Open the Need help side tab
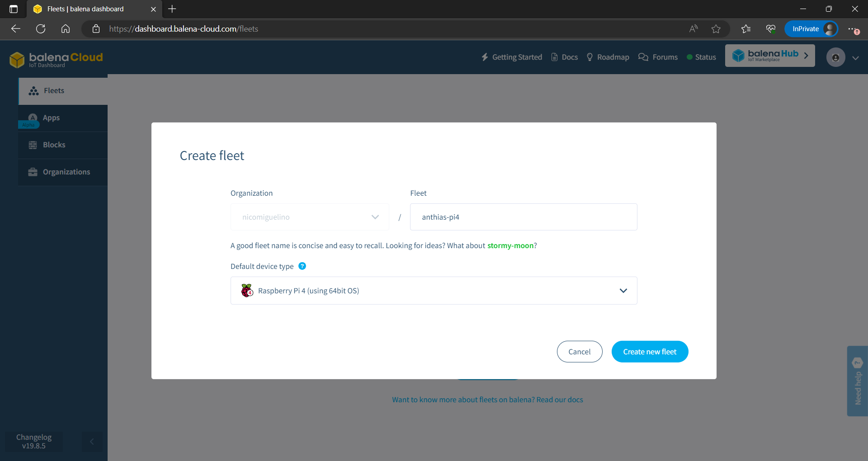The width and height of the screenshot is (868, 461). (x=857, y=381)
